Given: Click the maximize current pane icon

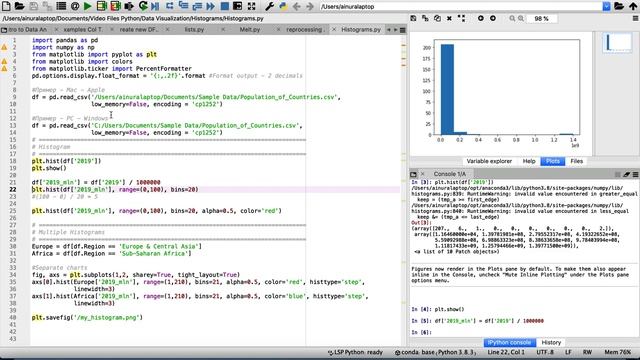Looking at the screenshot, I should tap(251, 6).
